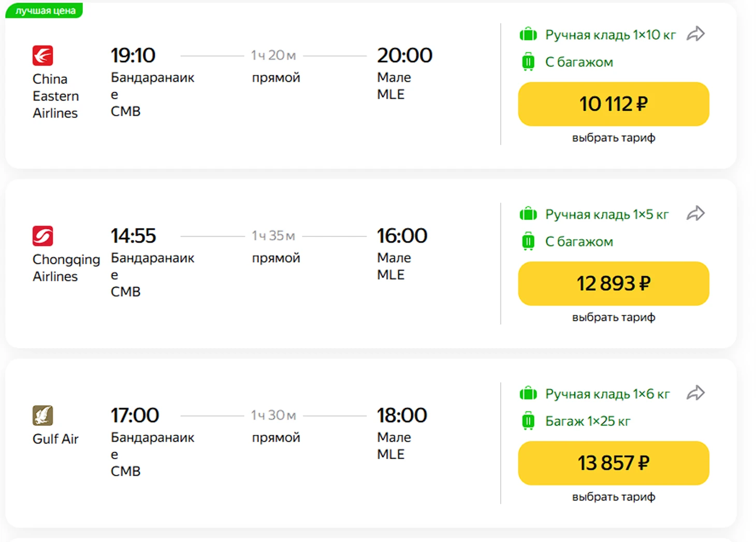Click baggage icon on Chongqing Airlines offer

(528, 241)
